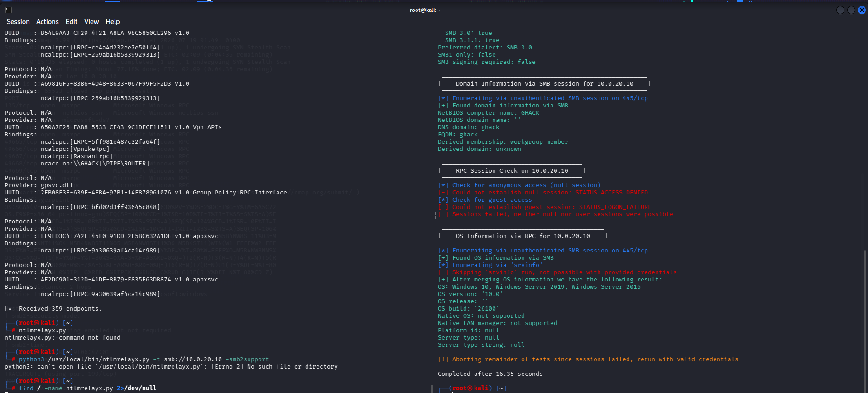Click 'Could not establish null session' error line
The height and width of the screenshot is (393, 868).
(543, 193)
